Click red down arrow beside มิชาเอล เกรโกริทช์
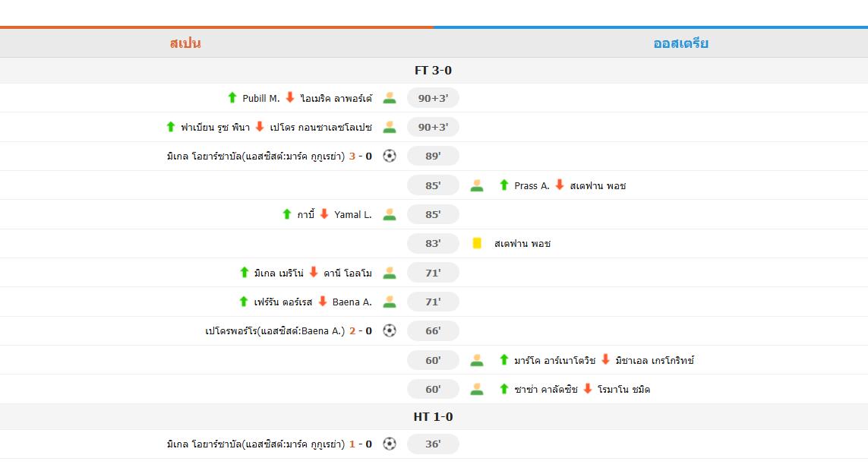868x471 pixels. [605, 360]
